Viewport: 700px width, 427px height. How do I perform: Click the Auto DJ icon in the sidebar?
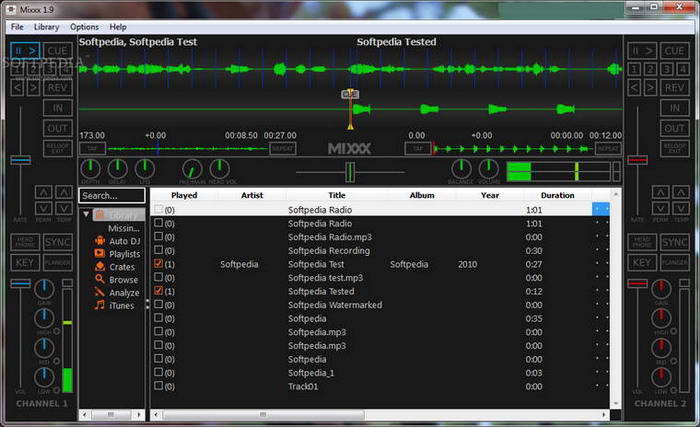100,241
